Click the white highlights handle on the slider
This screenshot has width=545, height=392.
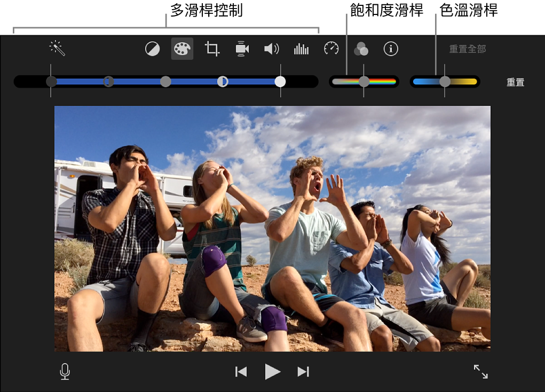click(280, 81)
